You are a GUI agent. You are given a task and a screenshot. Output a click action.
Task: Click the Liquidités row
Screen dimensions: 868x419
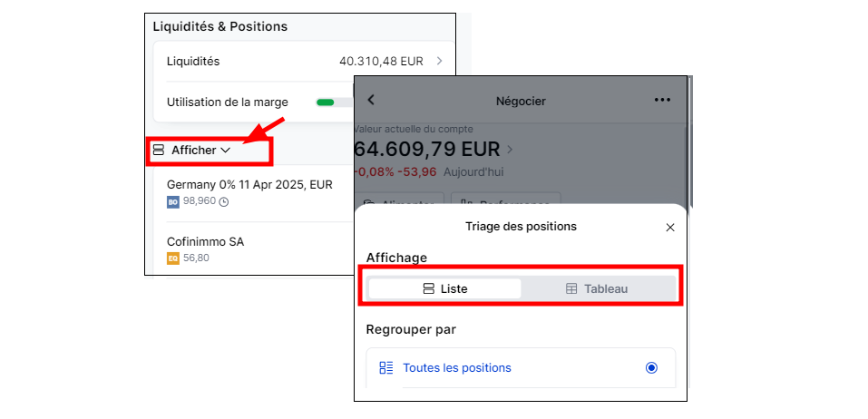pyautogui.click(x=304, y=61)
